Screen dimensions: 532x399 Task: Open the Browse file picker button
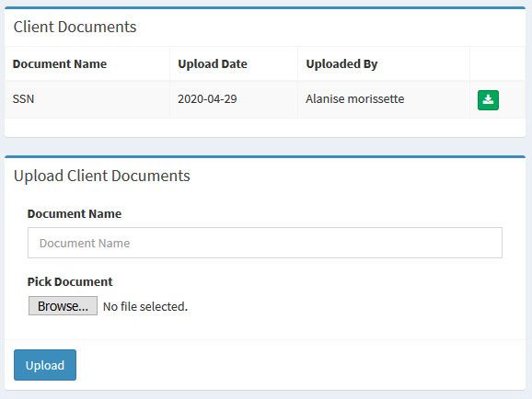[63, 306]
